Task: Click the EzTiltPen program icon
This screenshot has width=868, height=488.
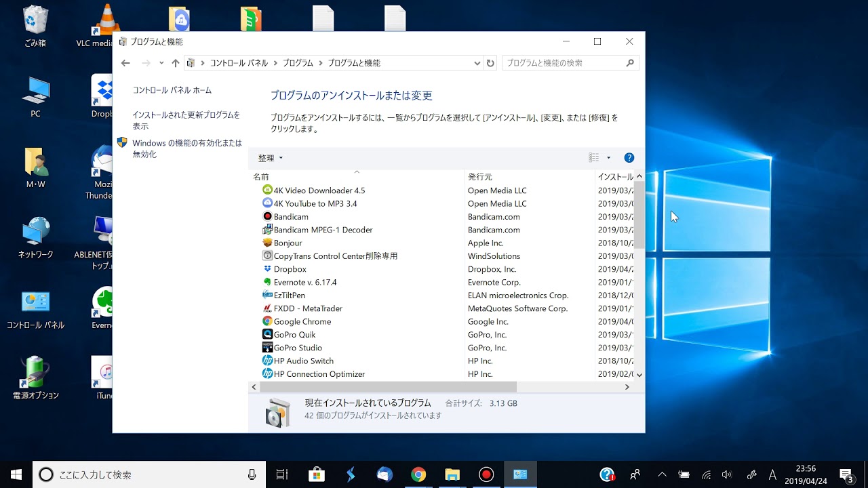Action: (267, 295)
